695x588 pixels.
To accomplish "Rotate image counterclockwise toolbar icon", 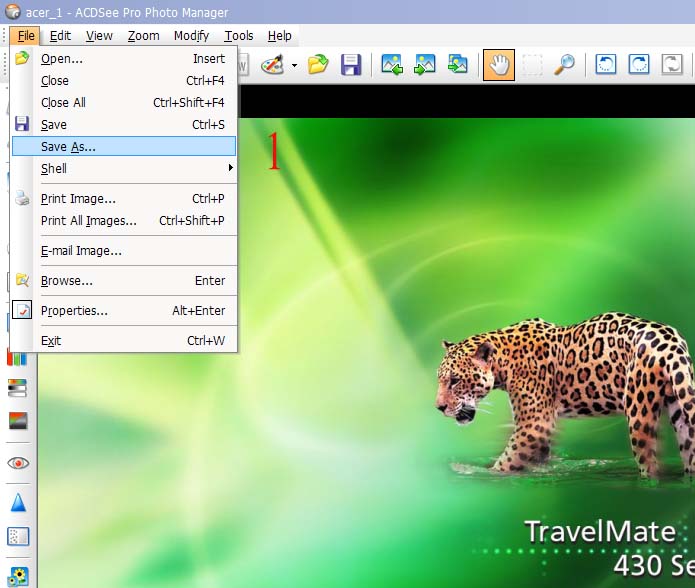I will (605, 65).
